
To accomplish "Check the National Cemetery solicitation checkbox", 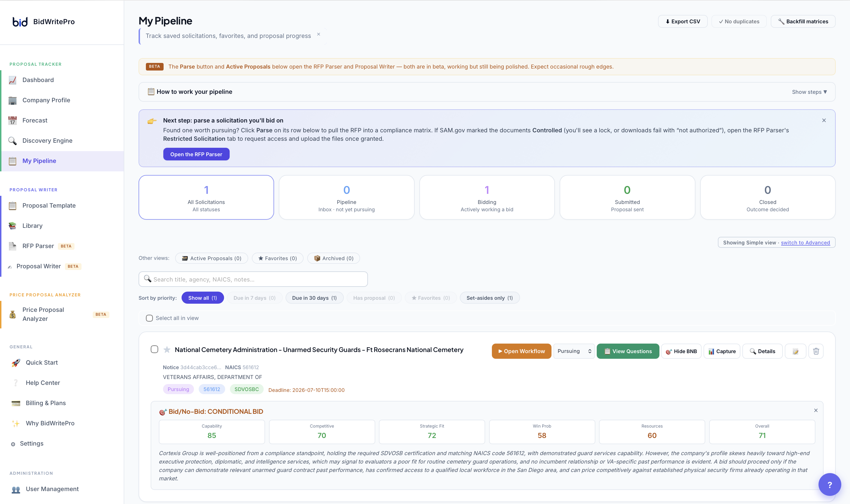I will coord(154,349).
